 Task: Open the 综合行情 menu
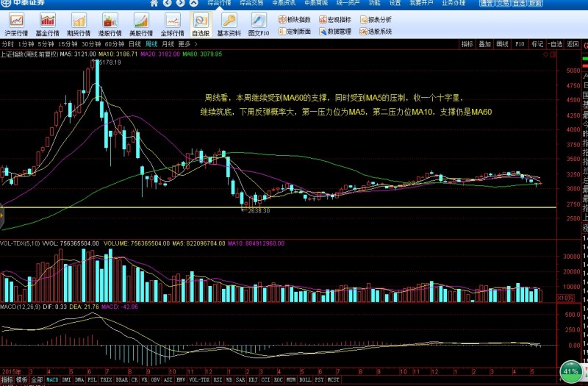(x=219, y=3)
